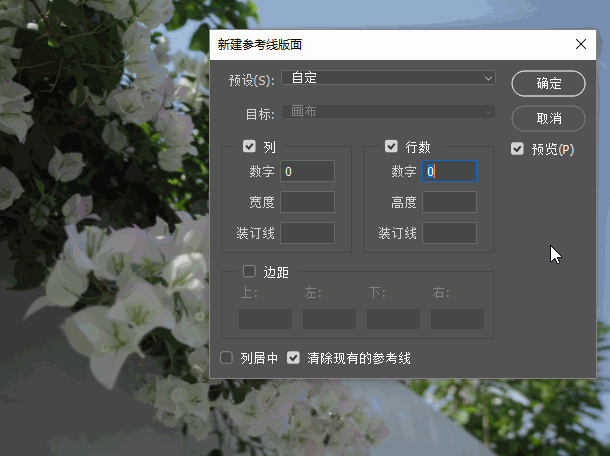Click the 列 数字 input field
This screenshot has width=610, height=456.
coord(307,171)
